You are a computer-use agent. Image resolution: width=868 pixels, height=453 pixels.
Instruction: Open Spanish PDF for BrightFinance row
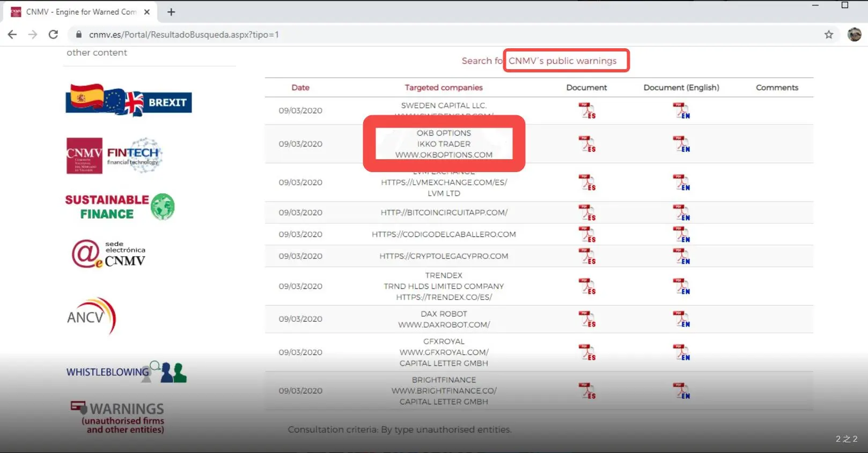point(587,391)
